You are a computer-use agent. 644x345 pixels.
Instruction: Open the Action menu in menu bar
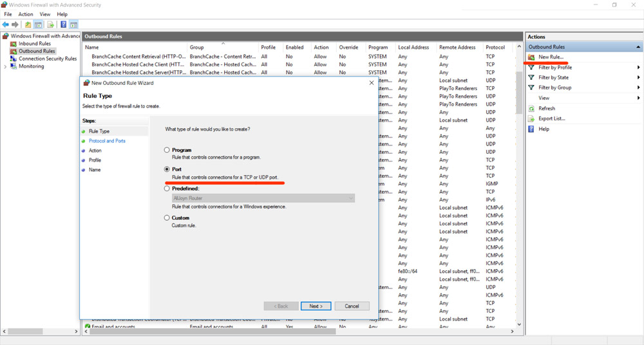point(26,14)
